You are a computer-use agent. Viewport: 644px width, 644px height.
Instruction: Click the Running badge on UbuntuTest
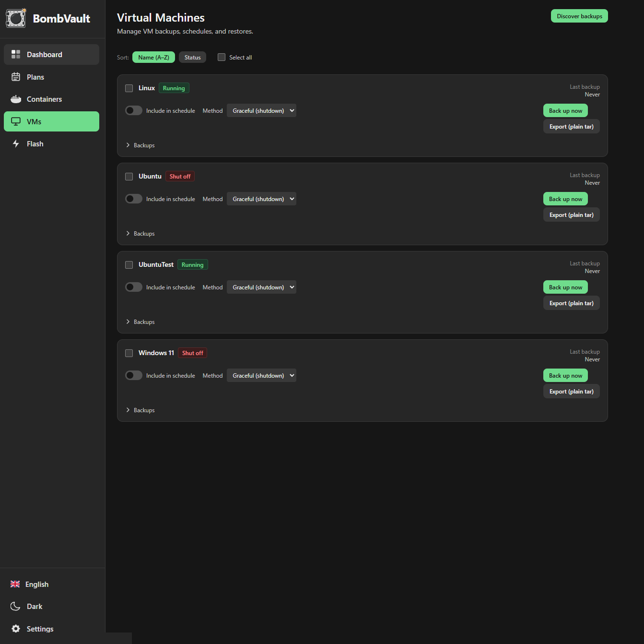point(193,264)
